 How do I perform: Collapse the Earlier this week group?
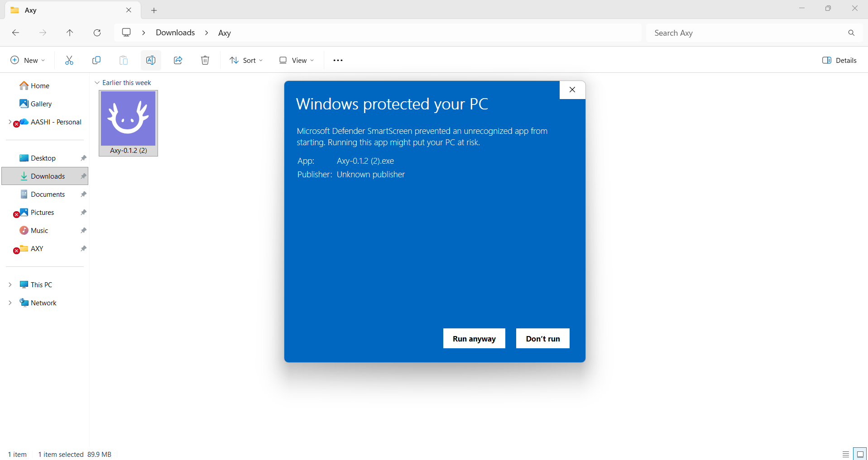97,83
